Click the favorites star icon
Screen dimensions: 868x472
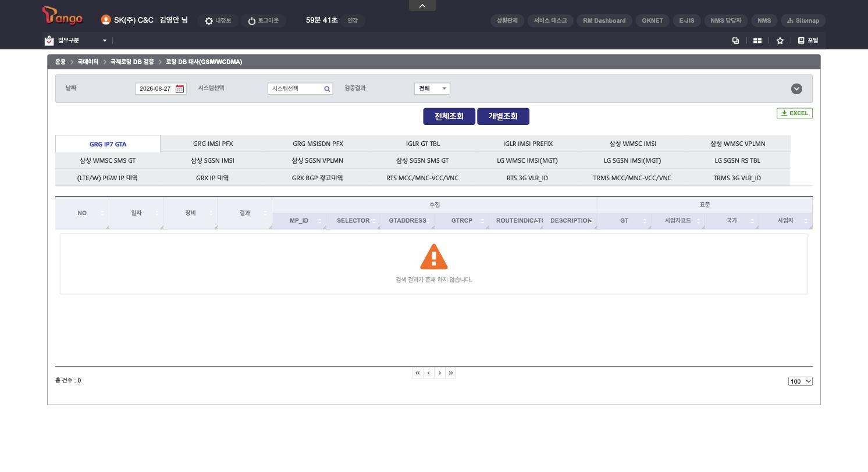pos(780,41)
